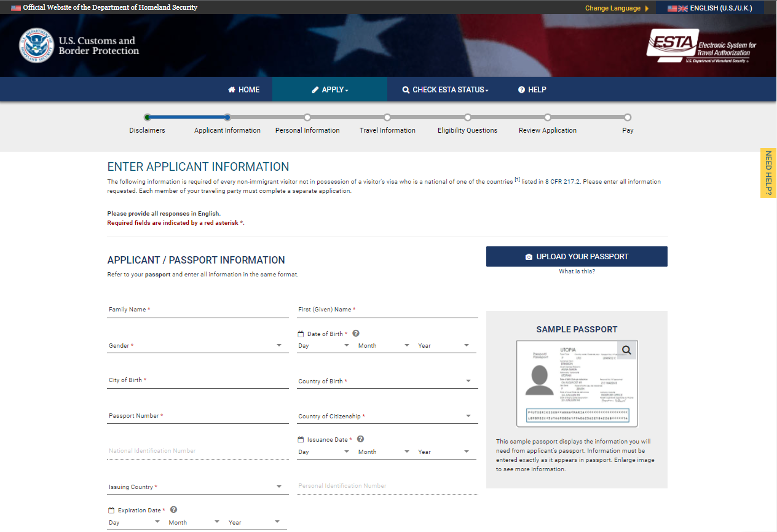Click the US/UK flags language icon

click(x=677, y=9)
